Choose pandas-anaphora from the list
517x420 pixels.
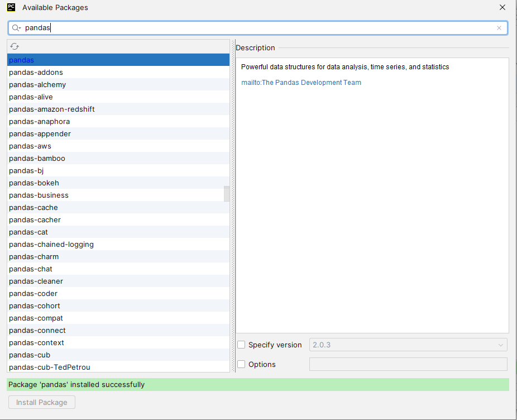118,121
